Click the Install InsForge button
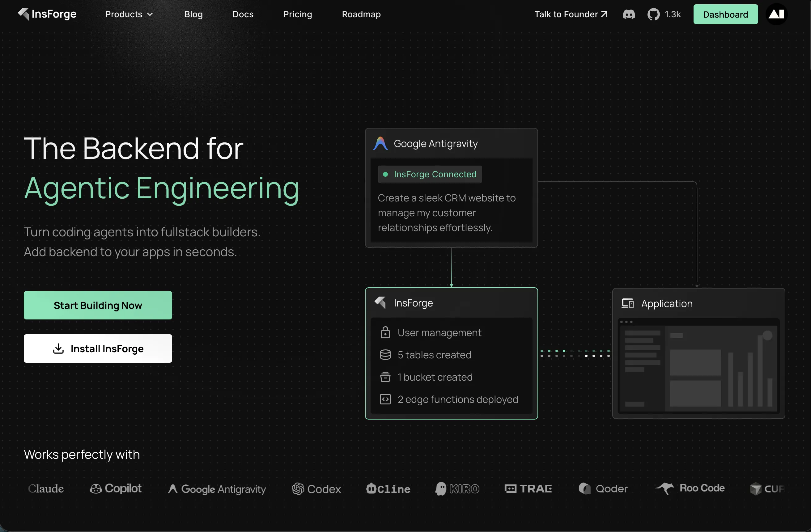This screenshot has height=532, width=811. 98,348
